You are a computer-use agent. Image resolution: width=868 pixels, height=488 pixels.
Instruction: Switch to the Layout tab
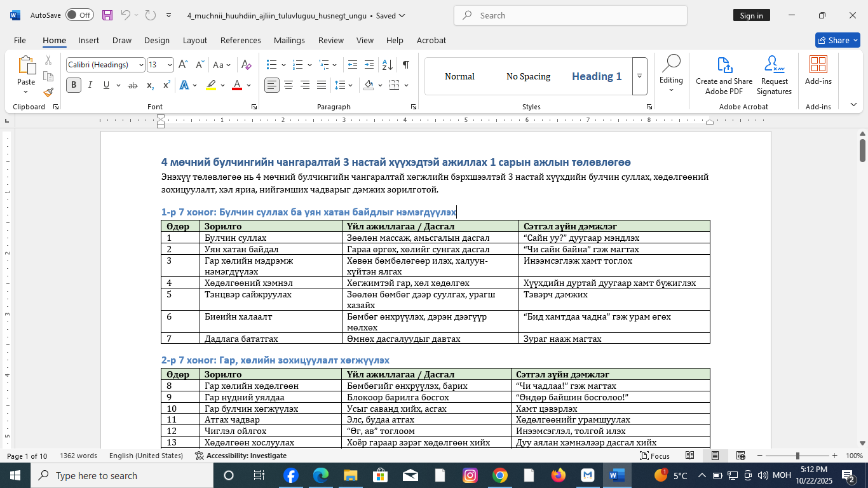point(194,40)
